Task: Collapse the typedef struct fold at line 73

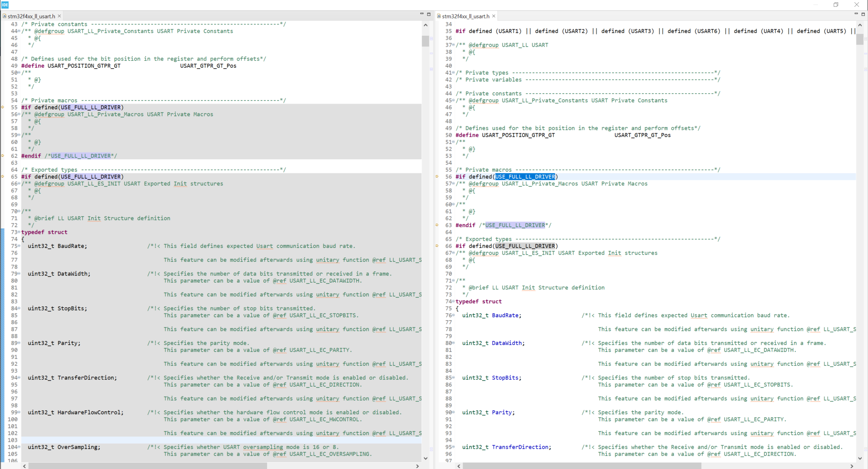Action: coord(19,232)
